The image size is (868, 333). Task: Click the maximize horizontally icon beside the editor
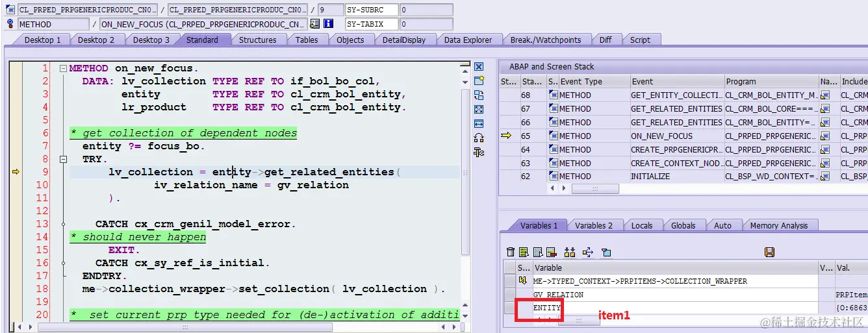[479, 123]
